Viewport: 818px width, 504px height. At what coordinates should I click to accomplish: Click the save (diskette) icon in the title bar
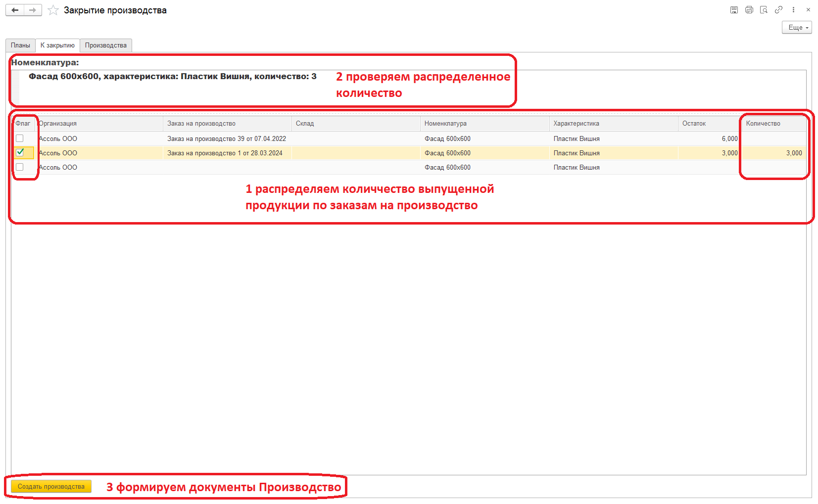coord(734,10)
